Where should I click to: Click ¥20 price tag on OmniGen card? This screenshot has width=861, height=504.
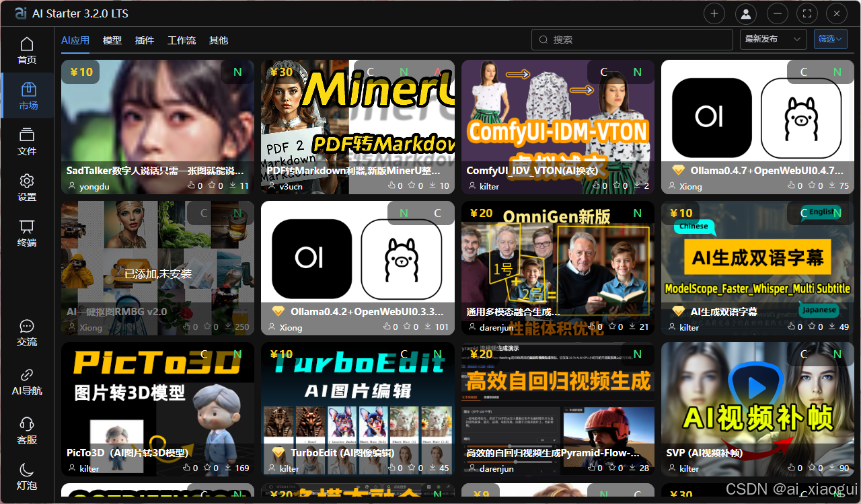(481, 213)
